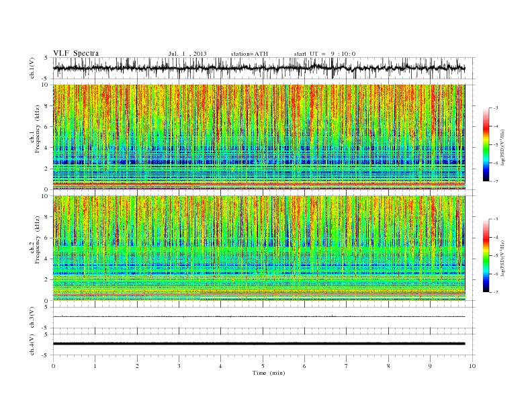The height and width of the screenshot is (411, 532).
Task: Click the 5 minute tick label on time axis
Action: (x=263, y=366)
